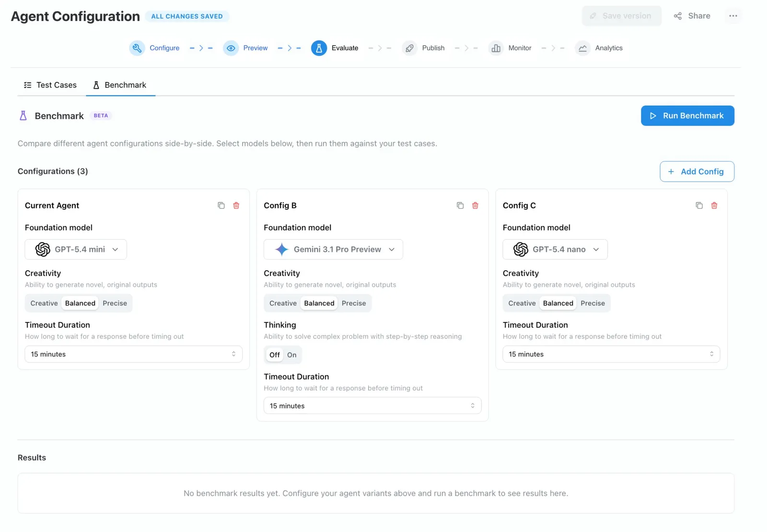Image resolution: width=767 pixels, height=532 pixels.
Task: Set Current Agent creativity to Precise
Action: pyautogui.click(x=115, y=303)
